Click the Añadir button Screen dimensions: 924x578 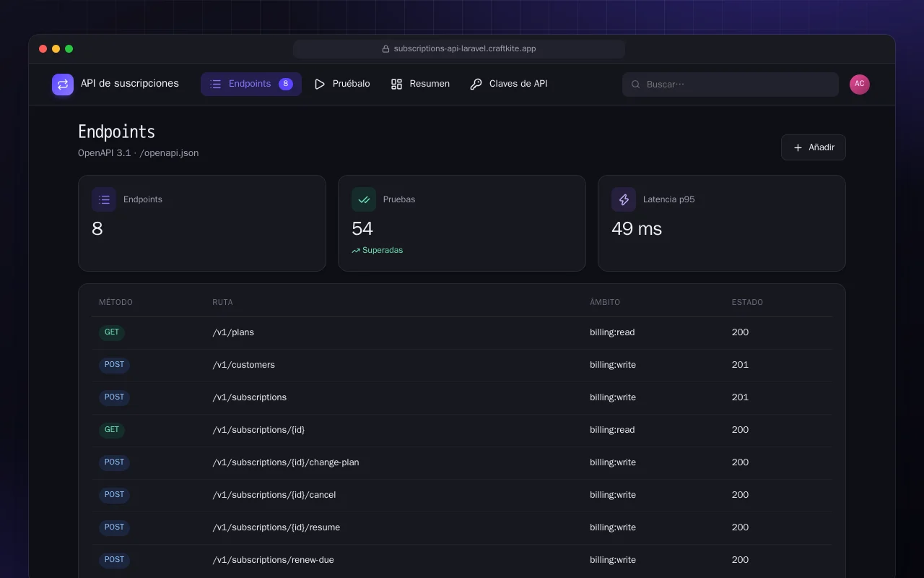(814, 147)
